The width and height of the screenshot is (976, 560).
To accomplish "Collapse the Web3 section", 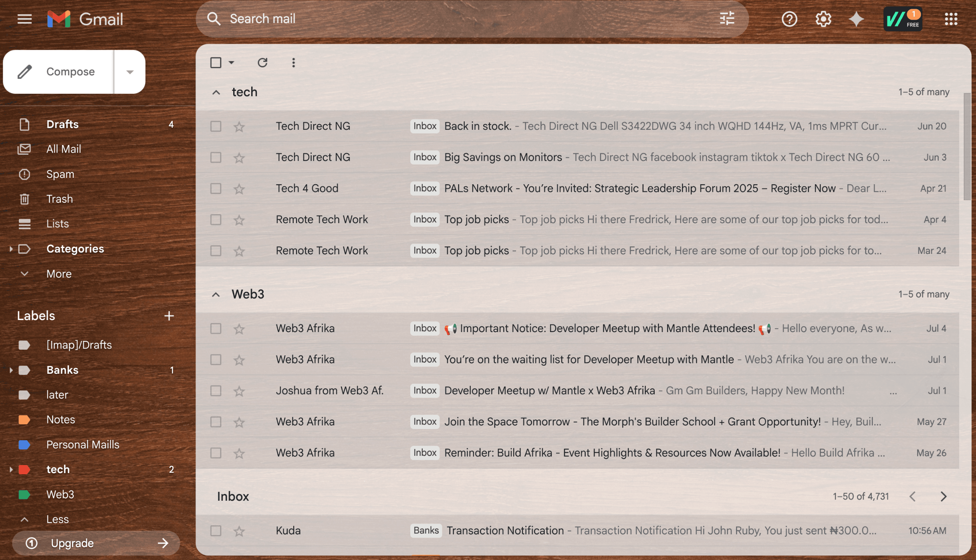I will click(x=216, y=294).
